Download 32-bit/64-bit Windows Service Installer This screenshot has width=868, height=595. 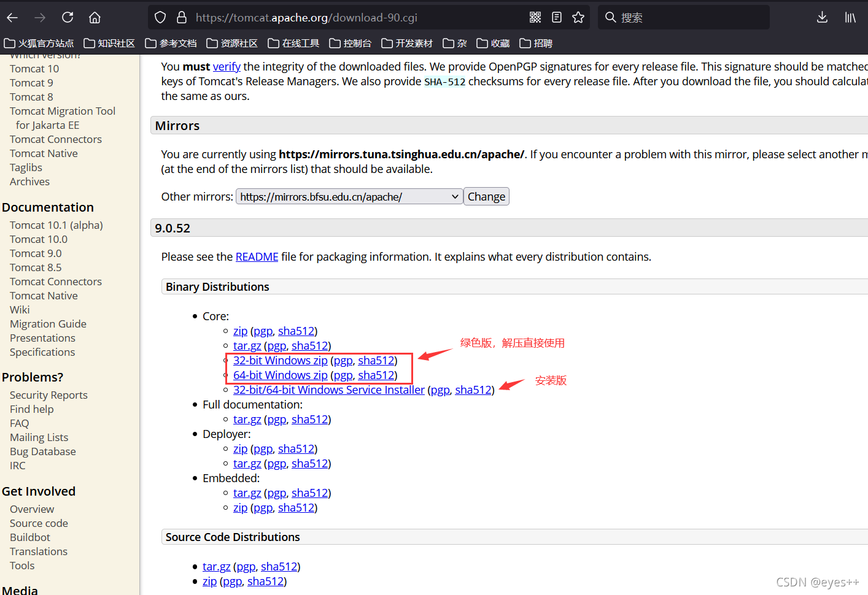(x=329, y=390)
